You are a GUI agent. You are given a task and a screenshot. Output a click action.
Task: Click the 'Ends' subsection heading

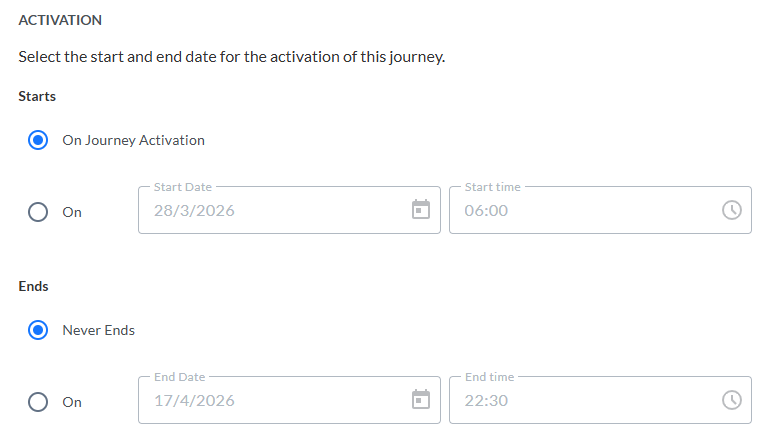tap(33, 286)
